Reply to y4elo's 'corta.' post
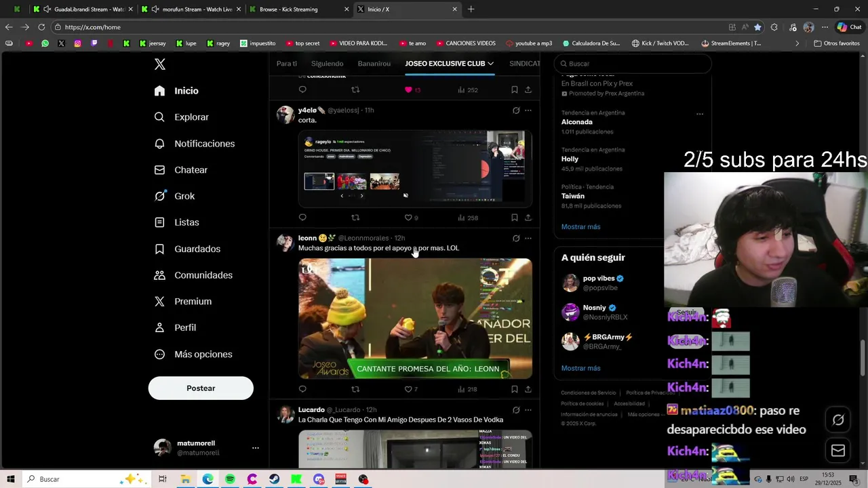 click(302, 218)
